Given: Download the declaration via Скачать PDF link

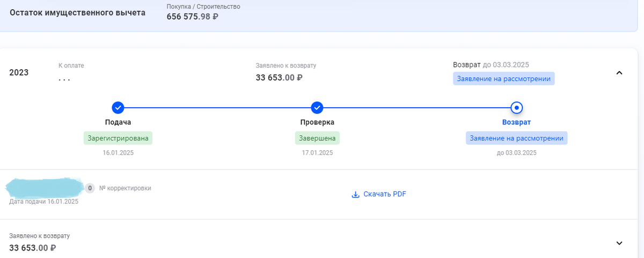Looking at the screenshot, I should [384, 194].
